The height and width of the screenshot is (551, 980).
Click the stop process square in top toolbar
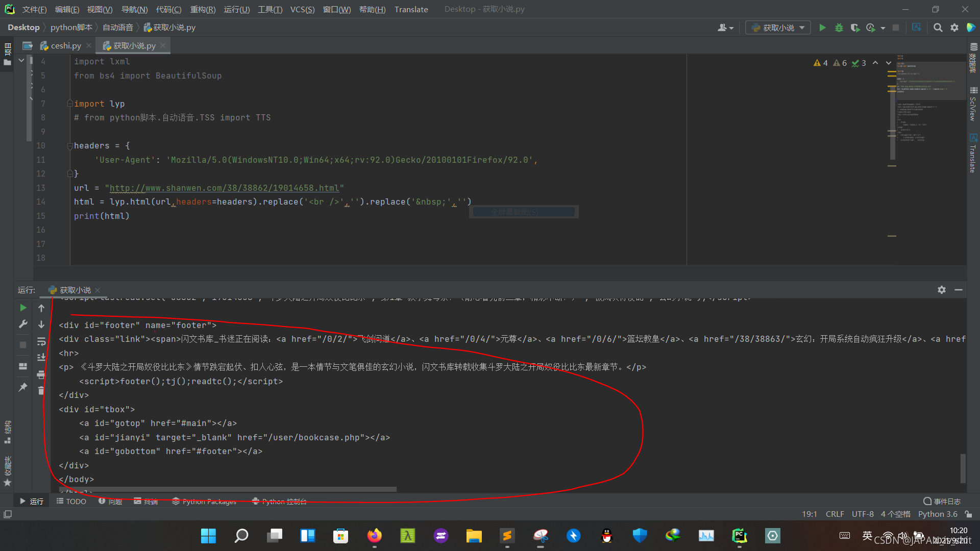(896, 28)
